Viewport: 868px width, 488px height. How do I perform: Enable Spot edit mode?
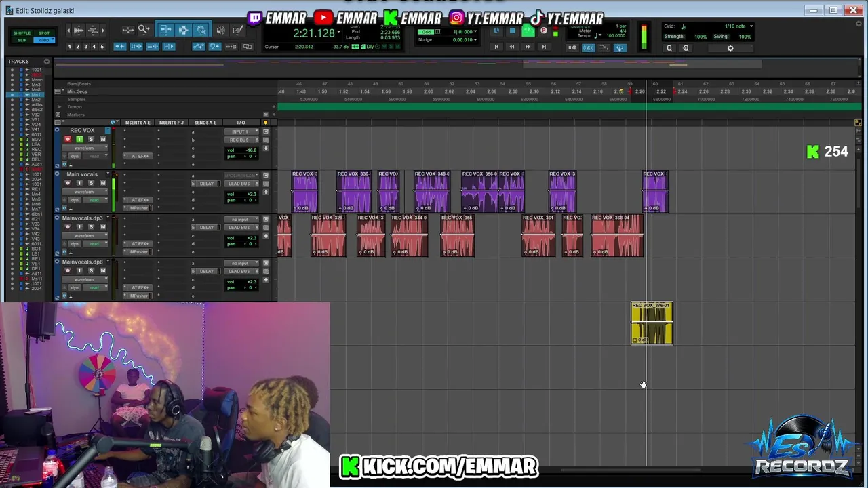(44, 33)
